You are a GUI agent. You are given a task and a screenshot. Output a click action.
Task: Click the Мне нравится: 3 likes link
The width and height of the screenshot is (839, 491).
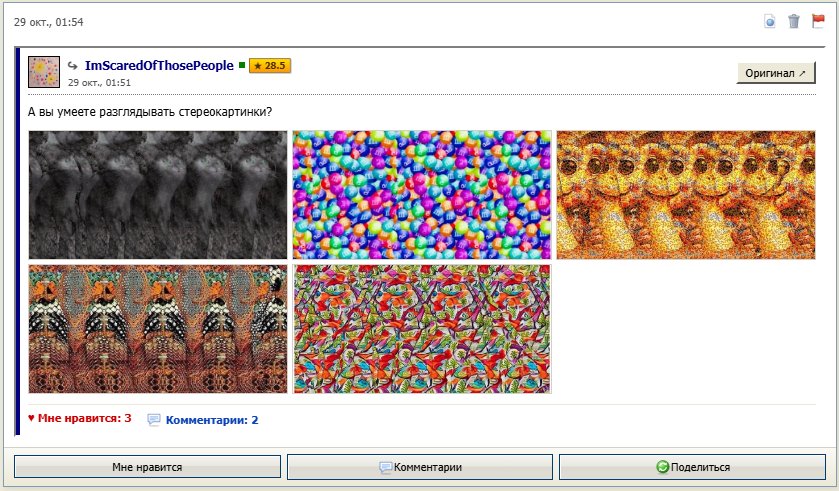tap(80, 418)
